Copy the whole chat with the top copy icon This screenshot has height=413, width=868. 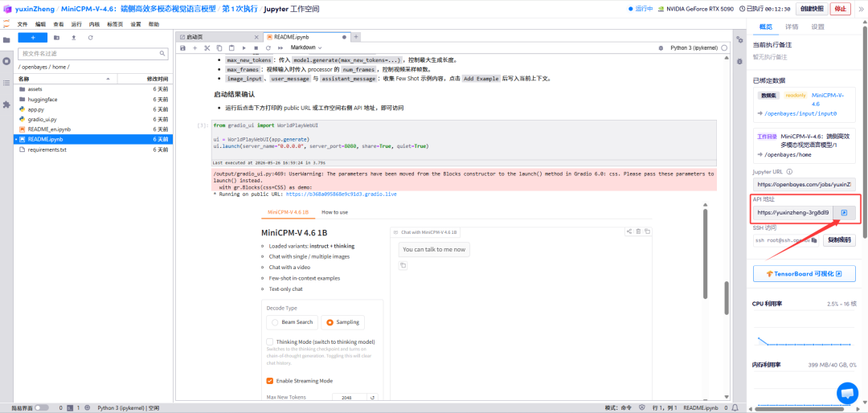tap(648, 231)
